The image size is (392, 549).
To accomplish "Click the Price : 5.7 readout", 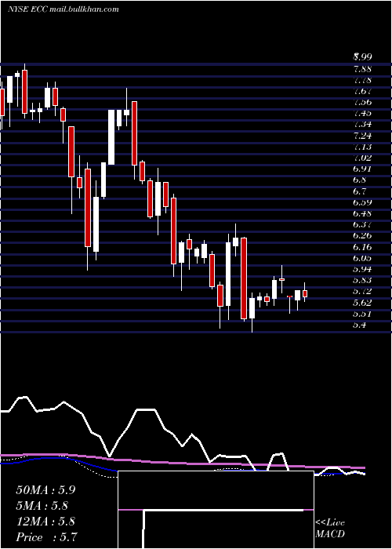I will [46, 537].
